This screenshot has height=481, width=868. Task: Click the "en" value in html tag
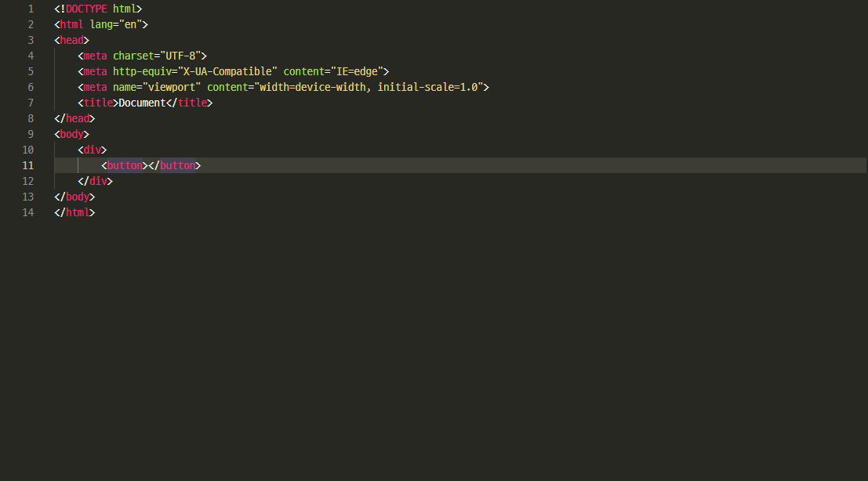point(131,24)
